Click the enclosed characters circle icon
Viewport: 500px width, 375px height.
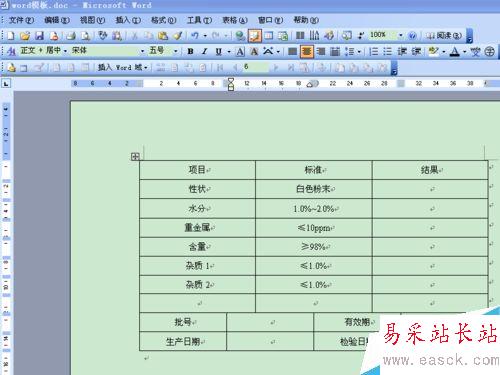coord(490,51)
